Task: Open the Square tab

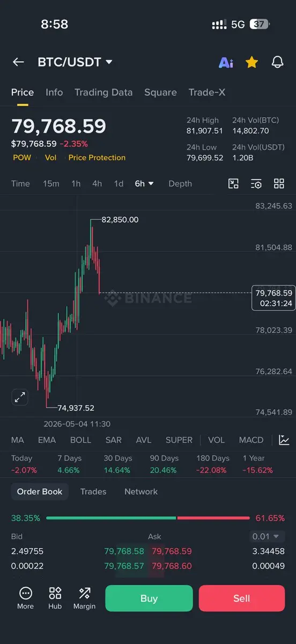Action: pos(160,92)
